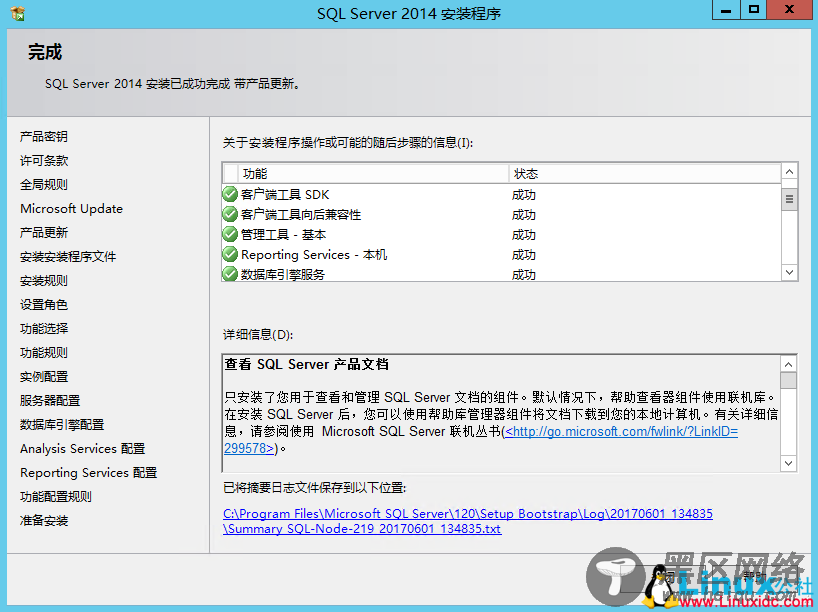Click the 功能配置规则 sidebar entry
818x612 pixels.
pyautogui.click(x=56, y=497)
